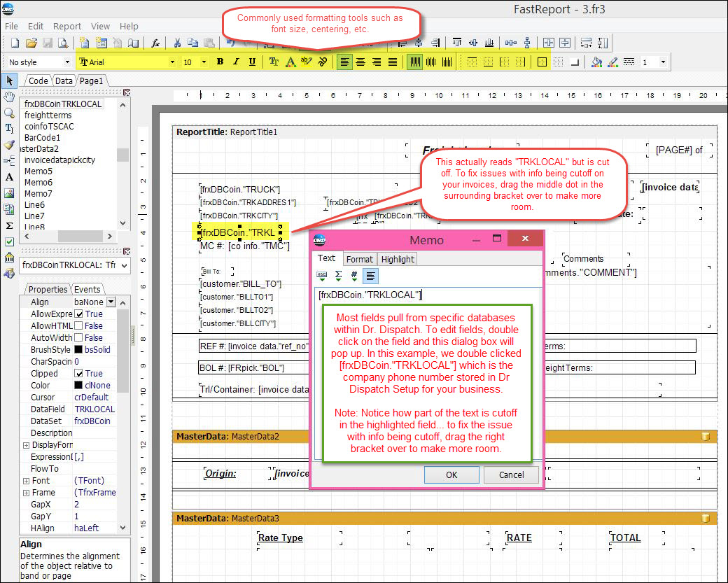Screen dimensions: 728x583
Task: Insert a Picture object
Action: (9, 193)
